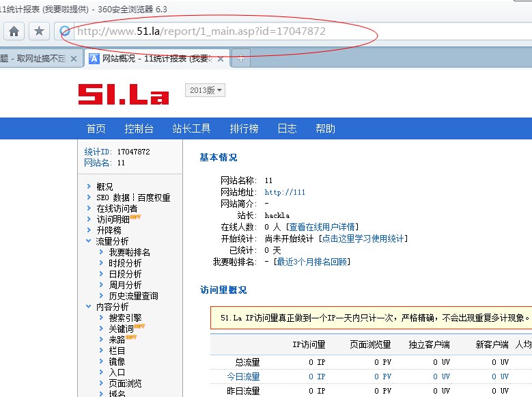Open 入口 in the sidebar
The height and width of the screenshot is (397, 532).
117,372
